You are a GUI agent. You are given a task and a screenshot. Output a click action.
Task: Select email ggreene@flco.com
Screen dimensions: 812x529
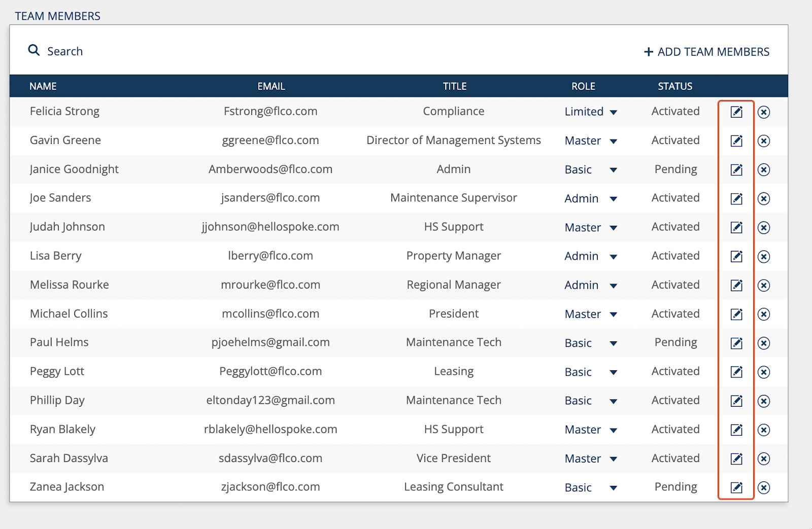point(270,140)
